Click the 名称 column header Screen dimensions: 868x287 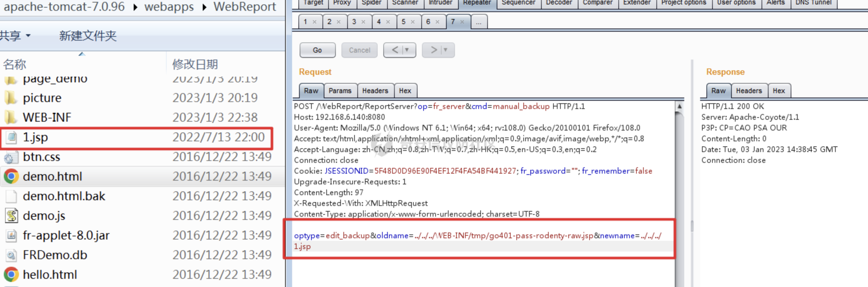point(15,64)
